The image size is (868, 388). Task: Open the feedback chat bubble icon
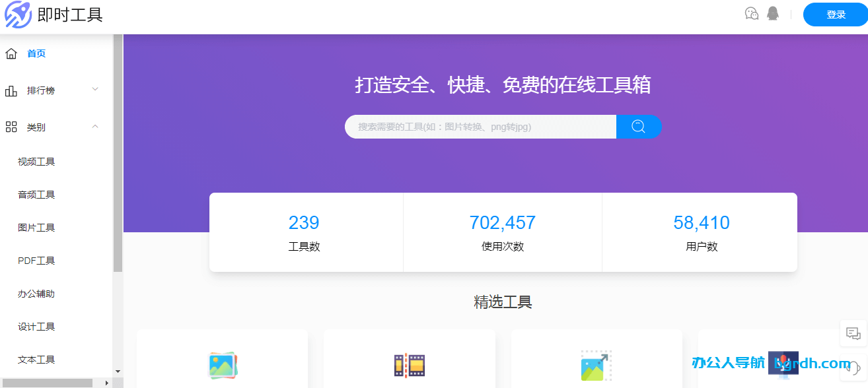tap(853, 333)
